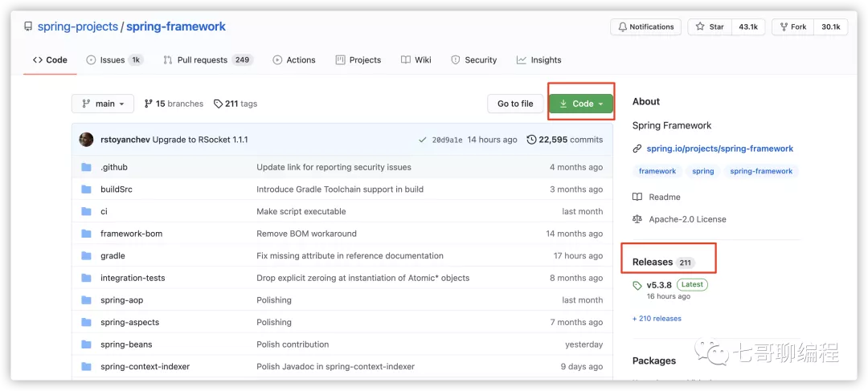Viewport: 868px width, 391px height.
Task: Open the Insights tab
Action: tap(539, 59)
